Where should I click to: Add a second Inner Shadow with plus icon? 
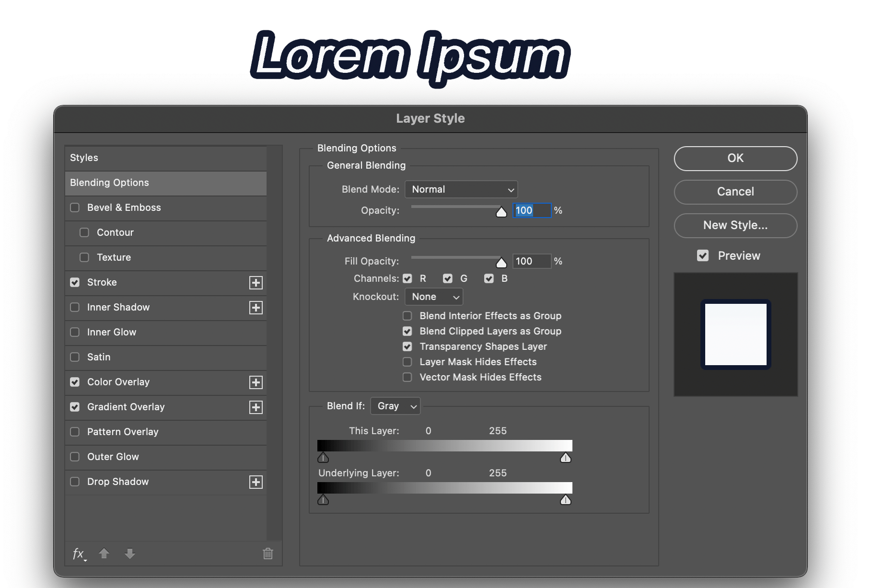pos(256,307)
